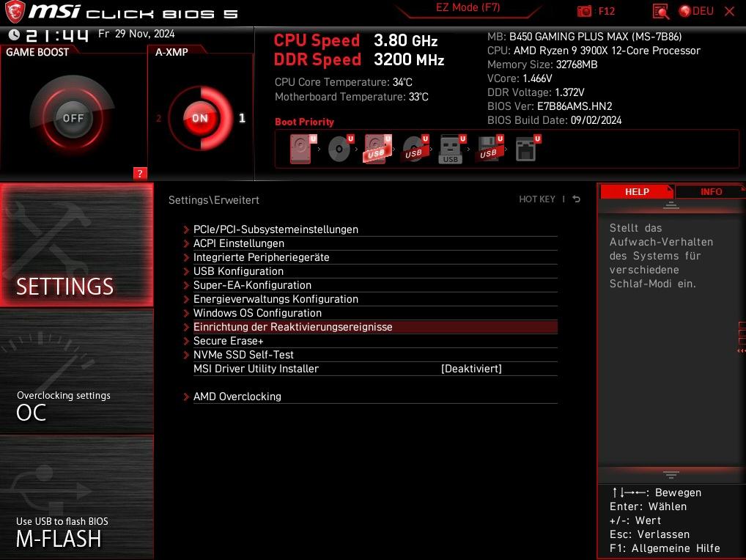Screen dimensions: 746x560
Task: Open USB Konfiguration submenu
Action: coord(370,271)
